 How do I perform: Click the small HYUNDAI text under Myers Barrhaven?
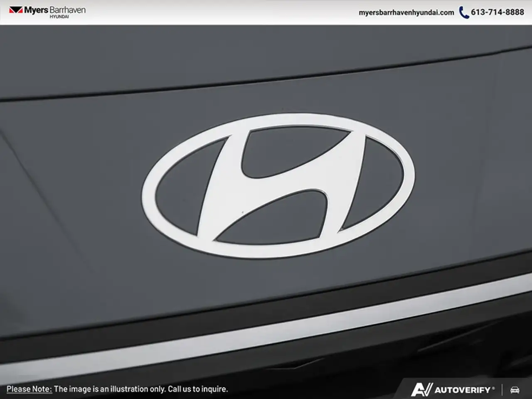(x=59, y=17)
